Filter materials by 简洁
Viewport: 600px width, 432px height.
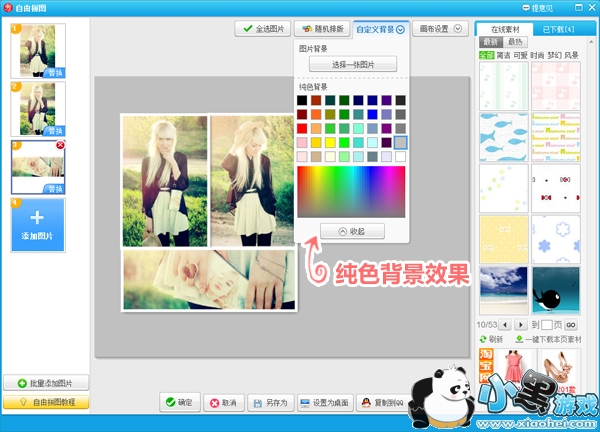point(503,55)
